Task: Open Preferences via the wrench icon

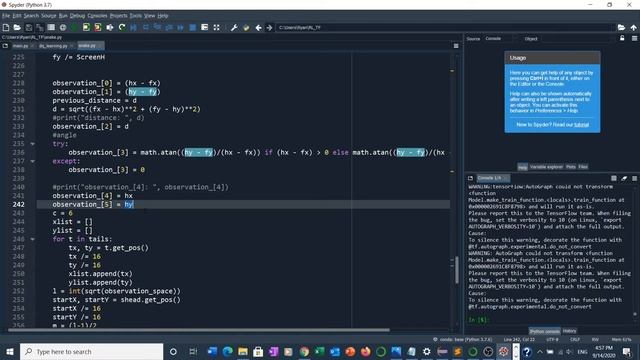Action: [x=234, y=27]
